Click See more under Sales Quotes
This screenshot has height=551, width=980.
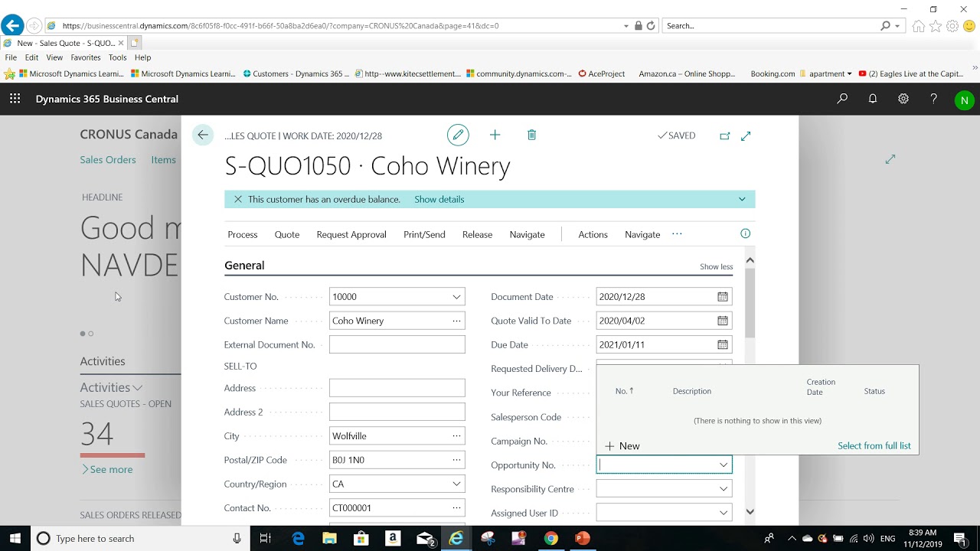point(107,469)
